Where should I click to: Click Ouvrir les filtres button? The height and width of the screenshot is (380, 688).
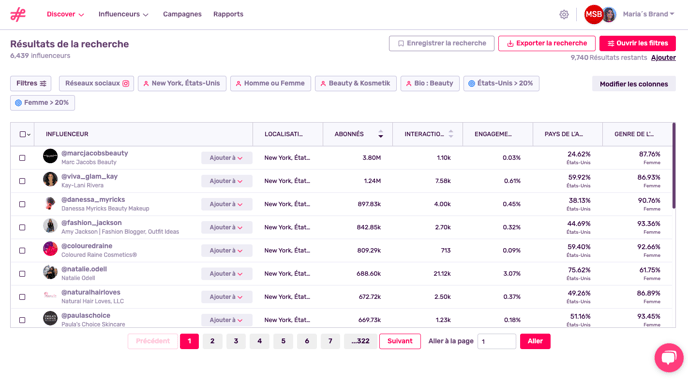(638, 43)
